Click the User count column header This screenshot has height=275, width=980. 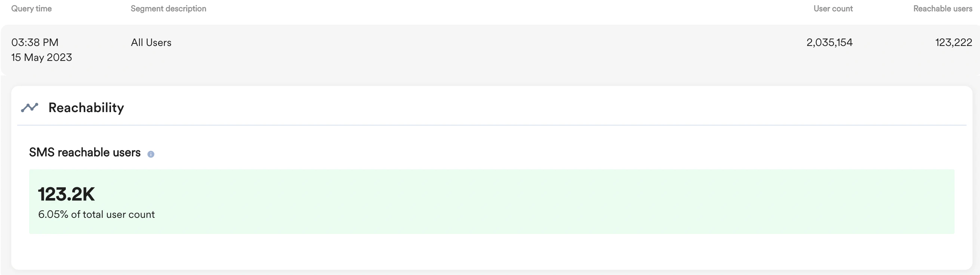833,8
